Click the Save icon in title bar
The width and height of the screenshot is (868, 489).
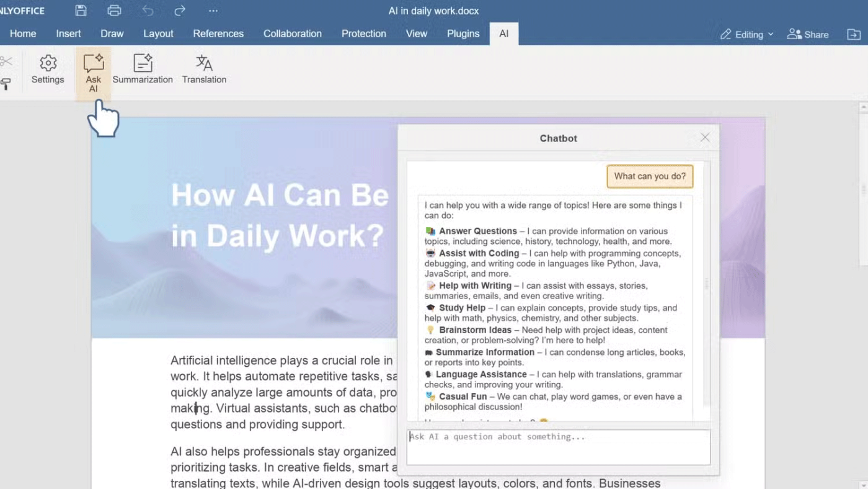(x=81, y=11)
